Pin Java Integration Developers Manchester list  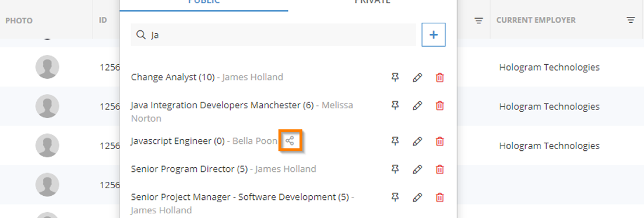pos(395,105)
